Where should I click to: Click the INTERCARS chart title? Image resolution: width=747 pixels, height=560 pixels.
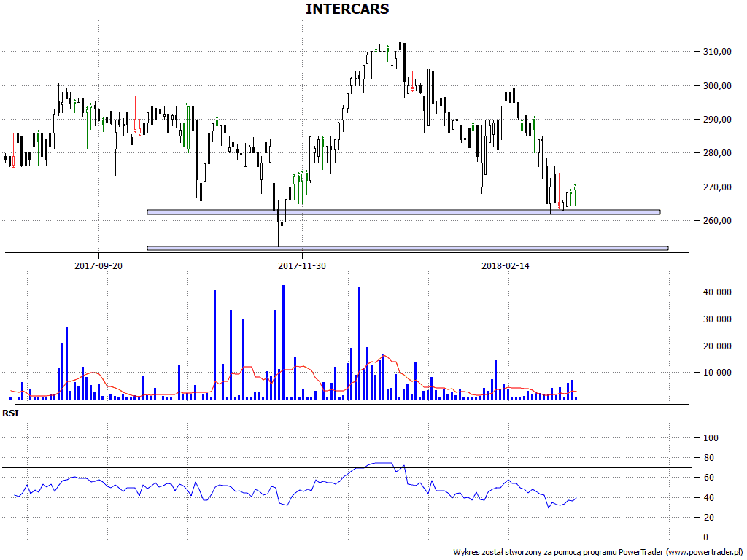coord(347,9)
